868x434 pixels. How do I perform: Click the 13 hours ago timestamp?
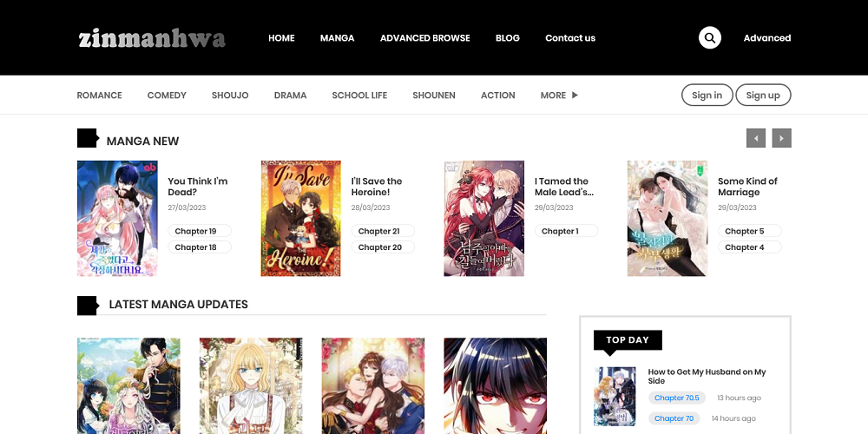point(739,398)
